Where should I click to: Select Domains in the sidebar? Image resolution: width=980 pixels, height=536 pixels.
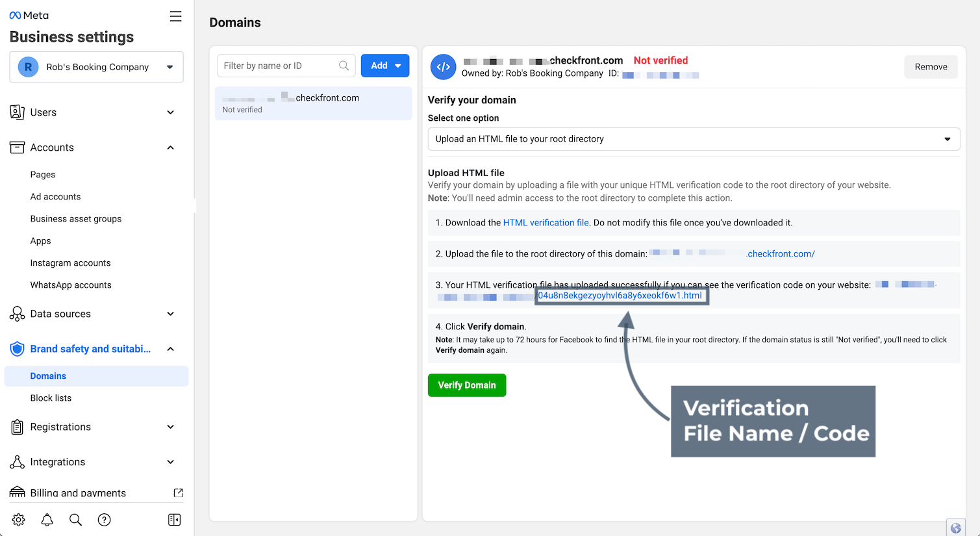coord(96,376)
